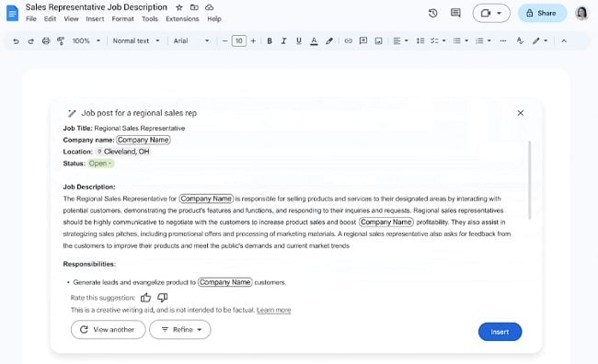This screenshot has width=598, height=364.
Task: Open the account profile avatar
Action: click(582, 14)
